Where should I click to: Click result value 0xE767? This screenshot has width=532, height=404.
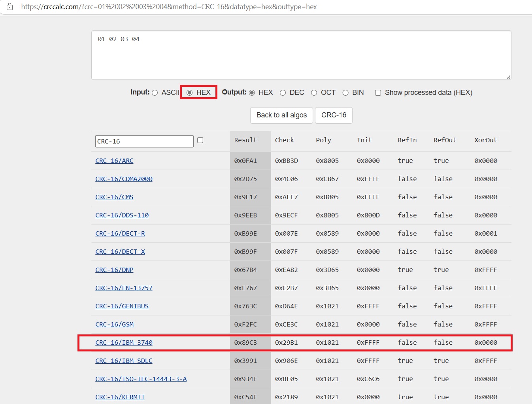pyautogui.click(x=245, y=288)
